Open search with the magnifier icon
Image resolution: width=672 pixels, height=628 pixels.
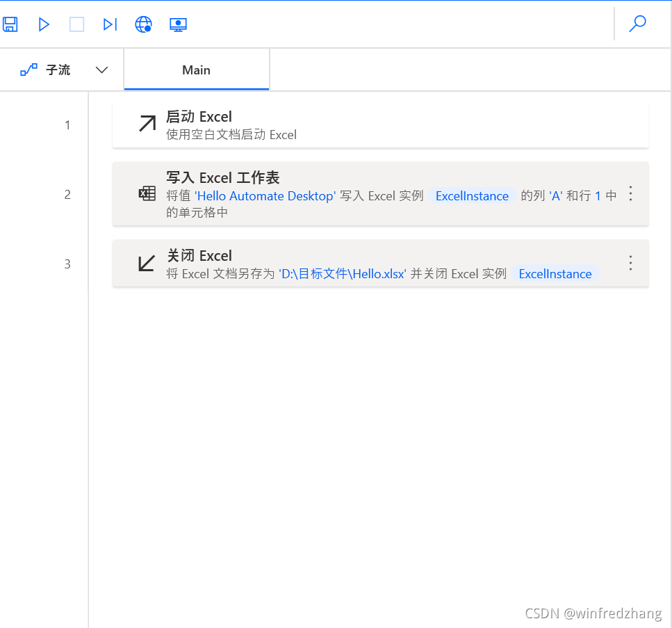point(638,24)
